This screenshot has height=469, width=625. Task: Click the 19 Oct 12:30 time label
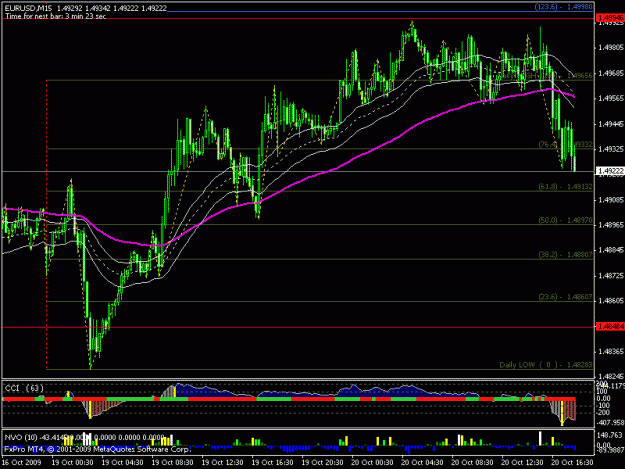[x=222, y=463]
